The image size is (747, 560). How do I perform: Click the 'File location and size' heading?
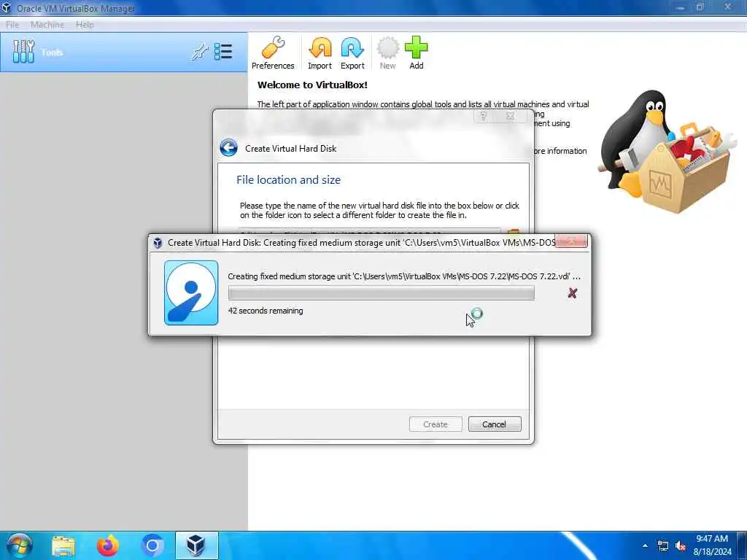(288, 180)
